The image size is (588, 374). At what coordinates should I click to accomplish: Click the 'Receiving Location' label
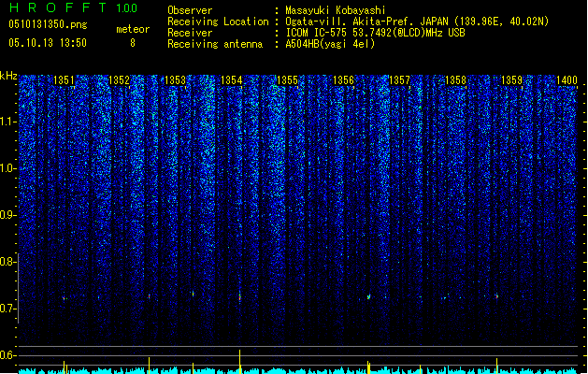(x=218, y=22)
